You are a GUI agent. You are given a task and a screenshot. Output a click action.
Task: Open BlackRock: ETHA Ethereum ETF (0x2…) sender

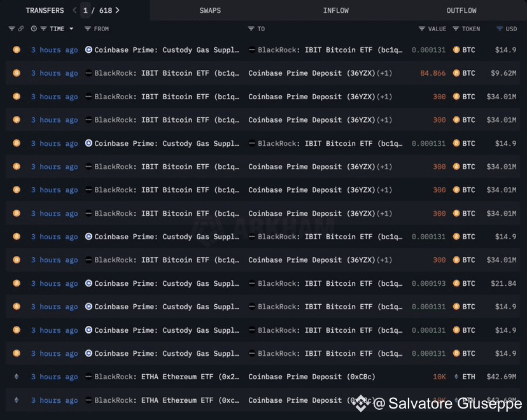167,377
